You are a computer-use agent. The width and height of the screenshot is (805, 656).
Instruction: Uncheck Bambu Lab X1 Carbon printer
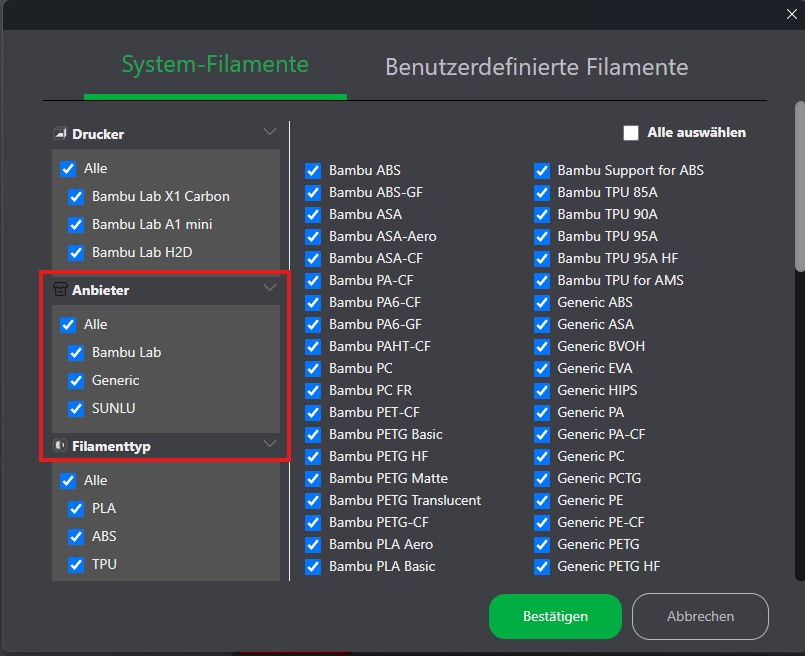click(x=76, y=197)
